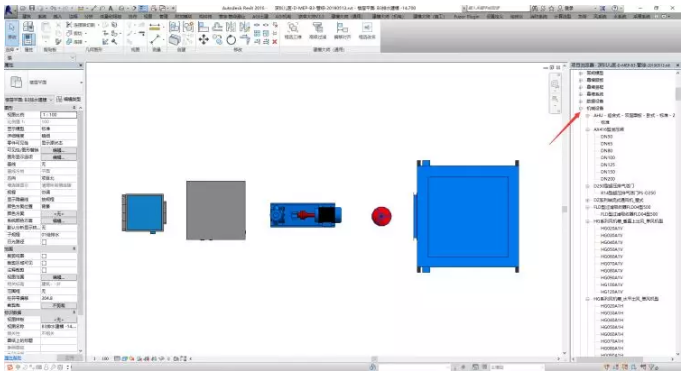The height and width of the screenshot is (375, 688).
Task: Select the Mirror Pick Axis tool
Action: tap(231, 27)
